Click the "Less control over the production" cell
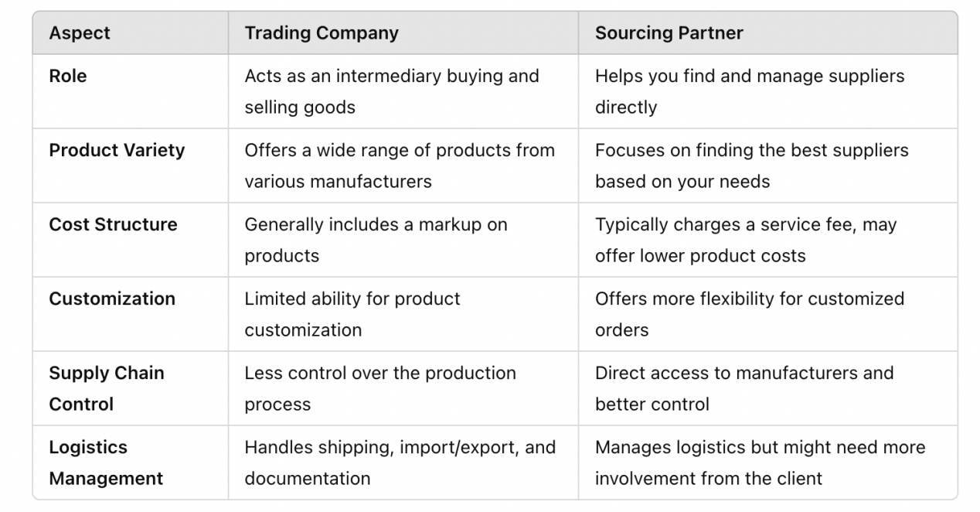The width and height of the screenshot is (980, 512). coord(380,388)
